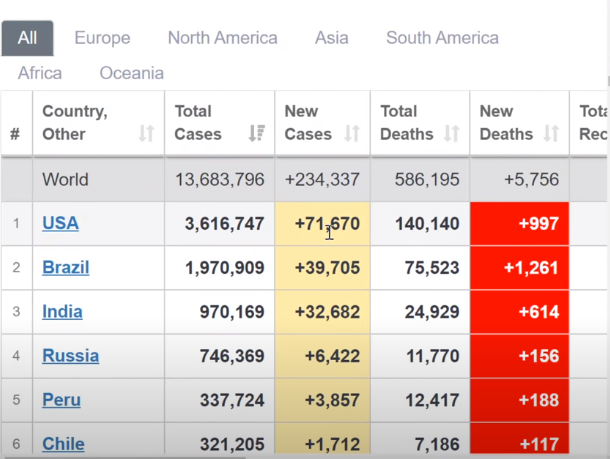The width and height of the screenshot is (610, 459).
Task: Select World new cases +234,337
Action: click(322, 180)
